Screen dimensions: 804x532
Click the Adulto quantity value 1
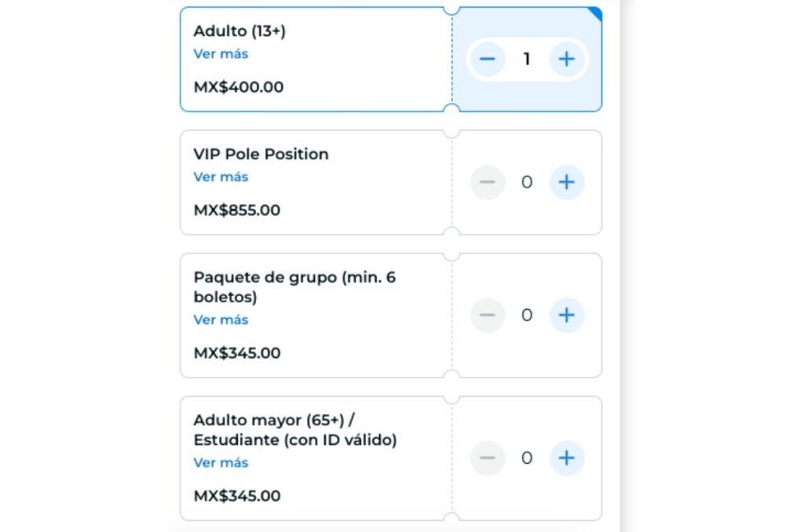coord(527,59)
